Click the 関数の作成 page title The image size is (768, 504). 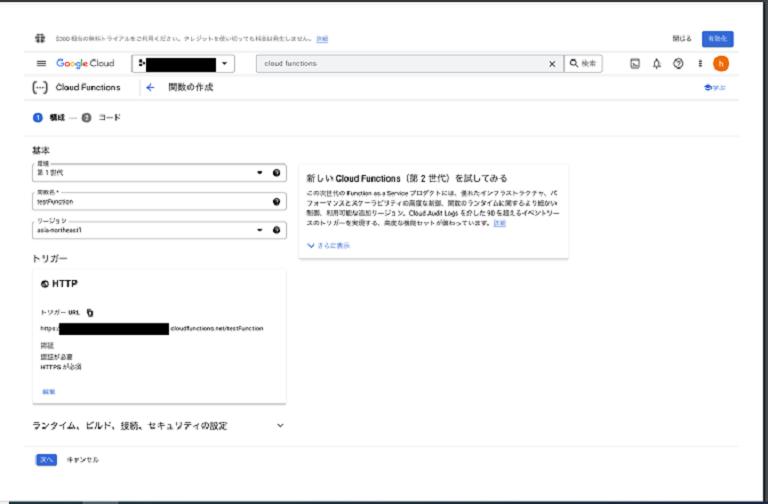(x=191, y=87)
